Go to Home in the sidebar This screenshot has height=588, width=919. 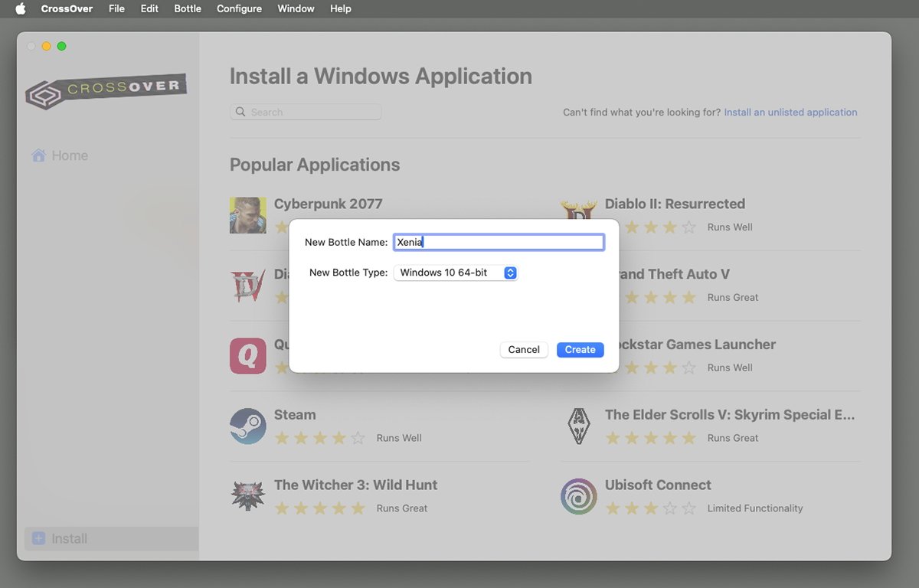pyautogui.click(x=60, y=155)
